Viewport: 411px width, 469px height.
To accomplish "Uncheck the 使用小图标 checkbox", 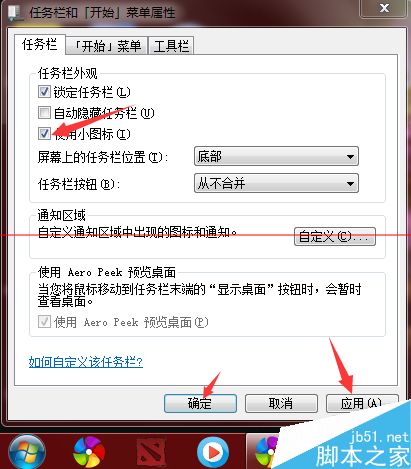I will click(44, 133).
